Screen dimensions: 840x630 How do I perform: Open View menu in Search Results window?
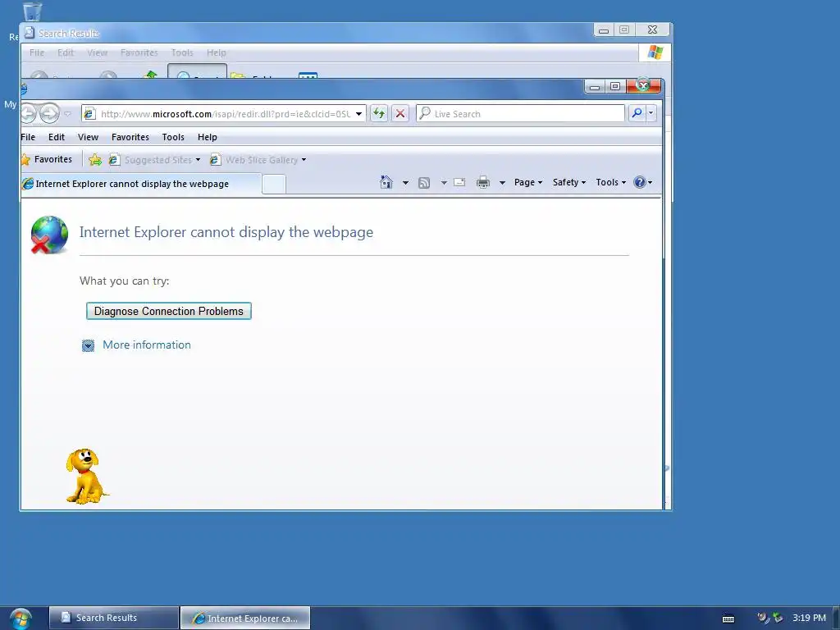coord(97,52)
